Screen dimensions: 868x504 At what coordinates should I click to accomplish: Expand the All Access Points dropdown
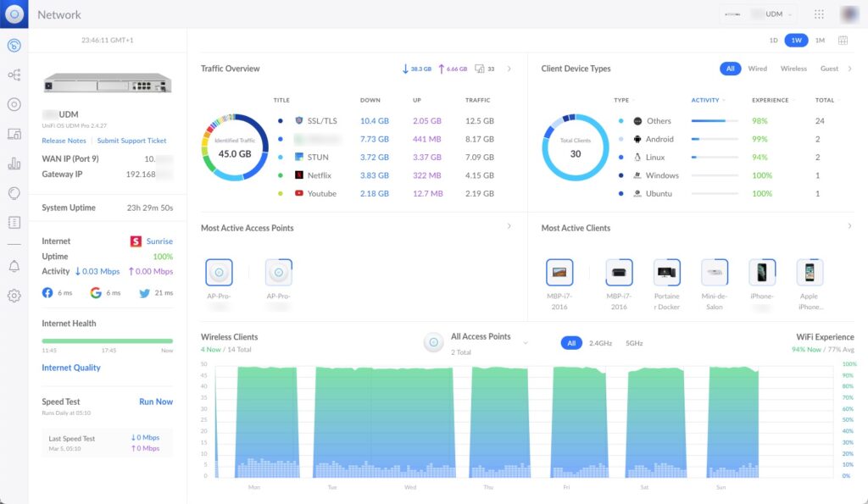526,342
